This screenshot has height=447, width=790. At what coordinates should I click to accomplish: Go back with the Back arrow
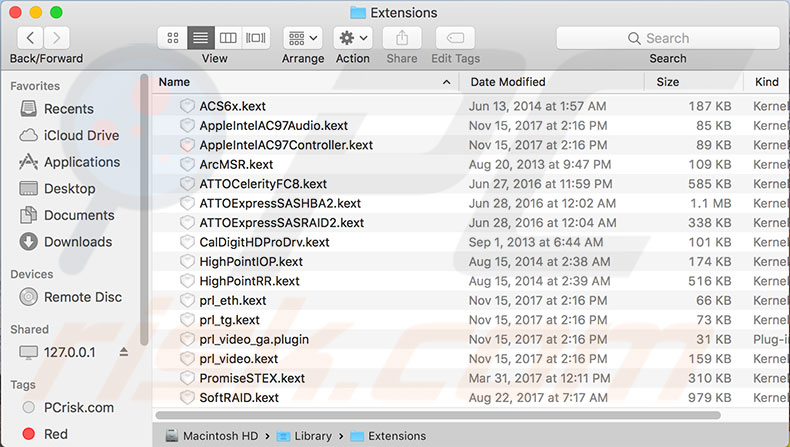click(x=30, y=38)
